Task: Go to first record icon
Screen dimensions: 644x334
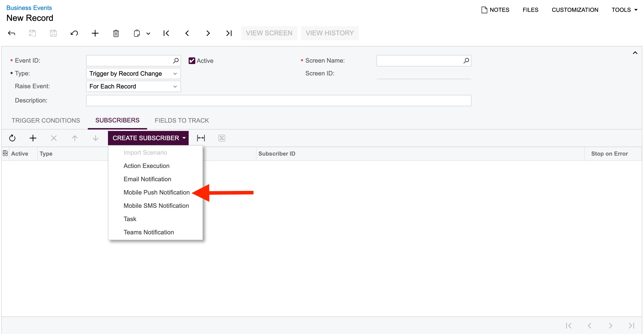Action: 166,33
